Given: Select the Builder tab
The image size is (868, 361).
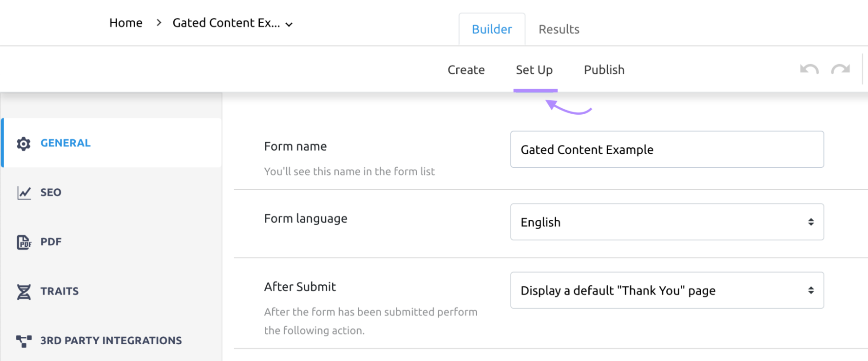Looking at the screenshot, I should pos(492,29).
